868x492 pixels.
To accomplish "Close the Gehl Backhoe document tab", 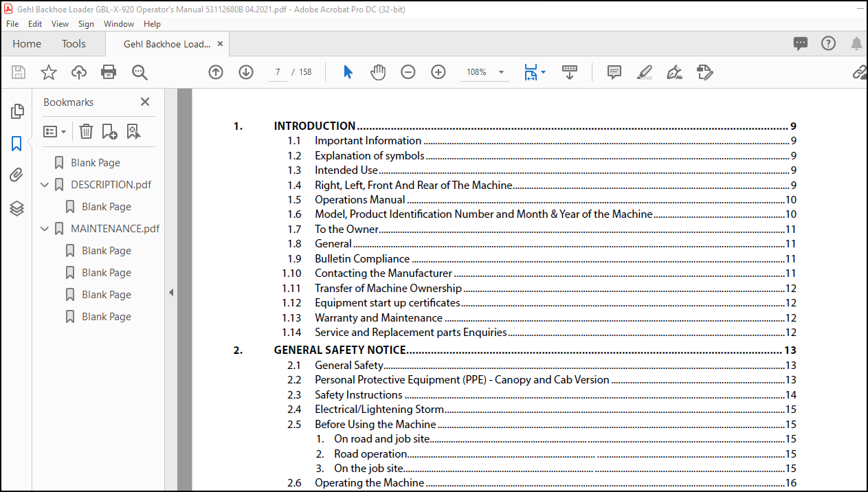I will click(x=220, y=43).
